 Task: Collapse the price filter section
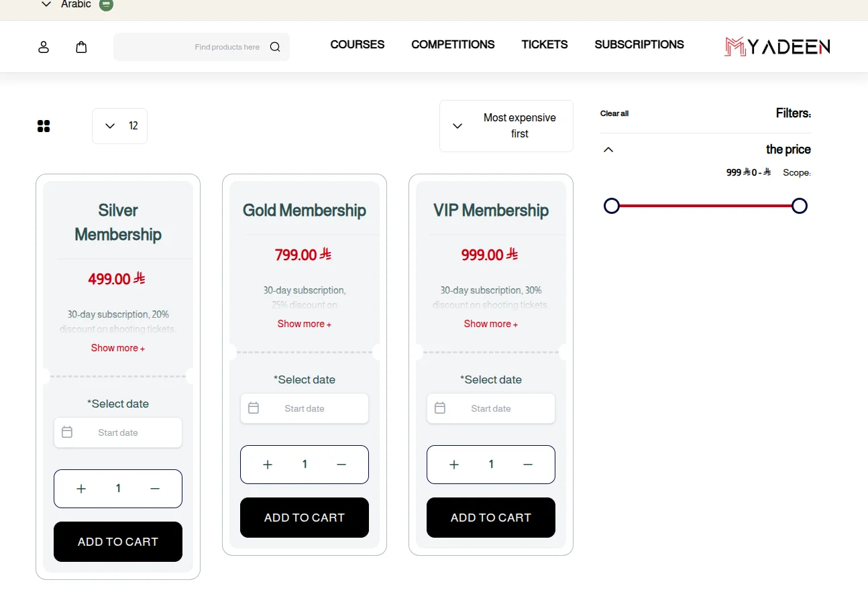pyautogui.click(x=608, y=150)
